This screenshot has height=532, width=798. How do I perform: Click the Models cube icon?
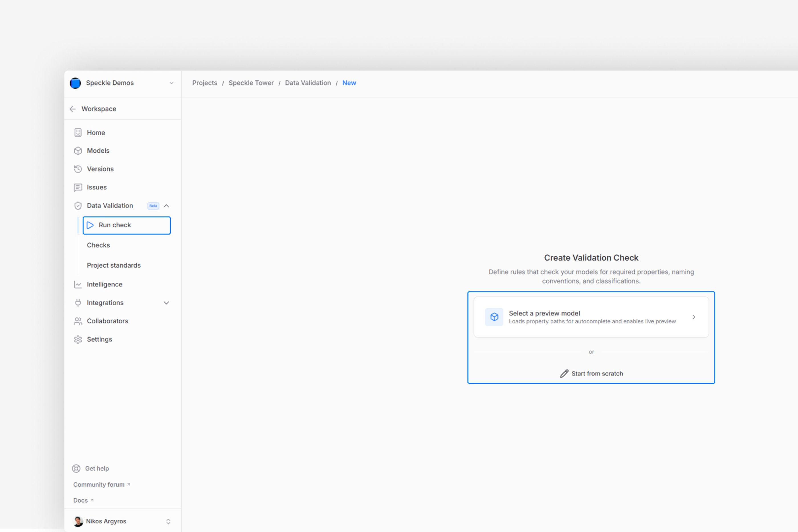tap(78, 151)
